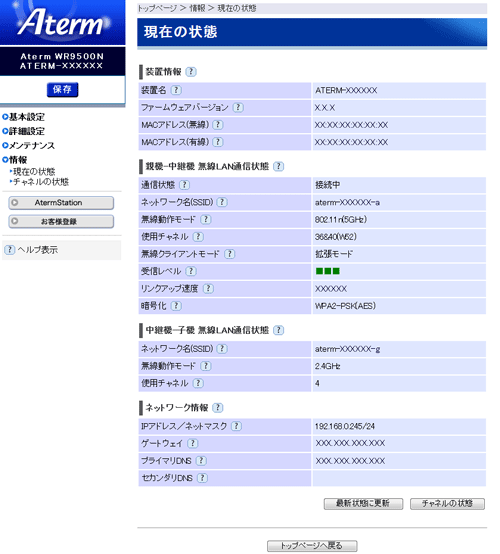500x554 pixels.
Task: Click help icon for プライマリDNS
Action: 201,461
